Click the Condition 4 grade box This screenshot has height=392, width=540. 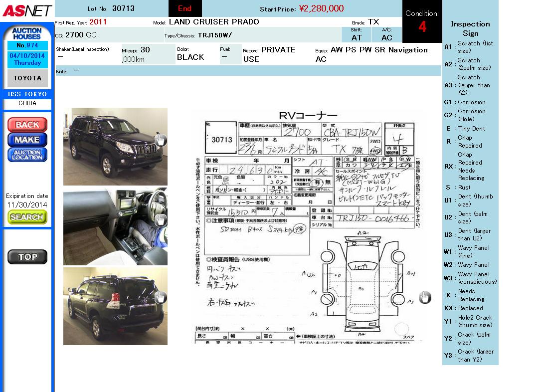click(x=422, y=22)
